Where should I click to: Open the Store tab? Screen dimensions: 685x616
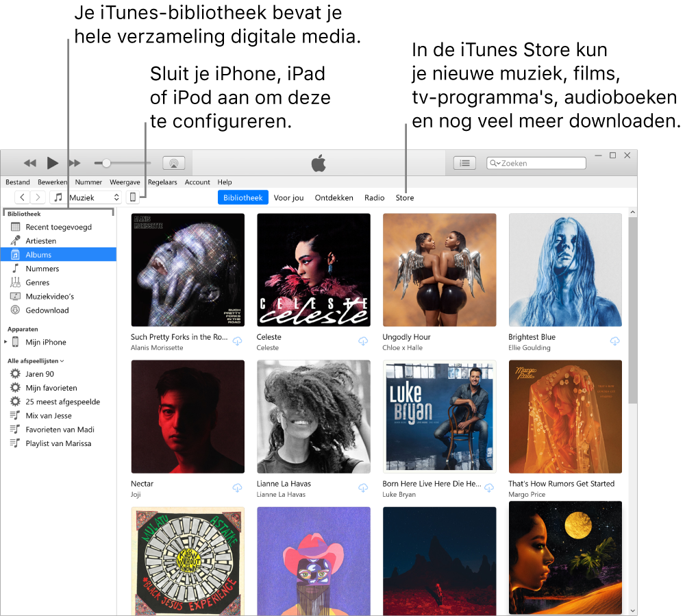tap(405, 197)
